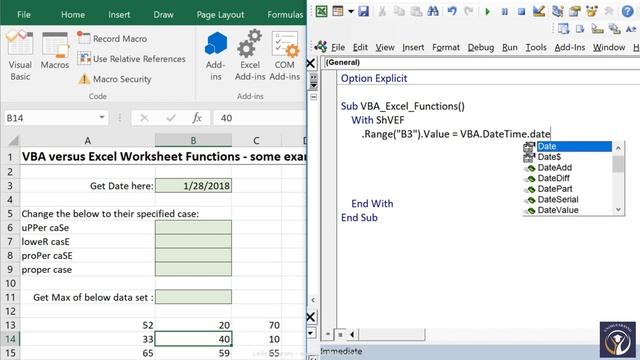
Task: Click the Cut scissors icon in VBA toolbar
Action: 382,11
